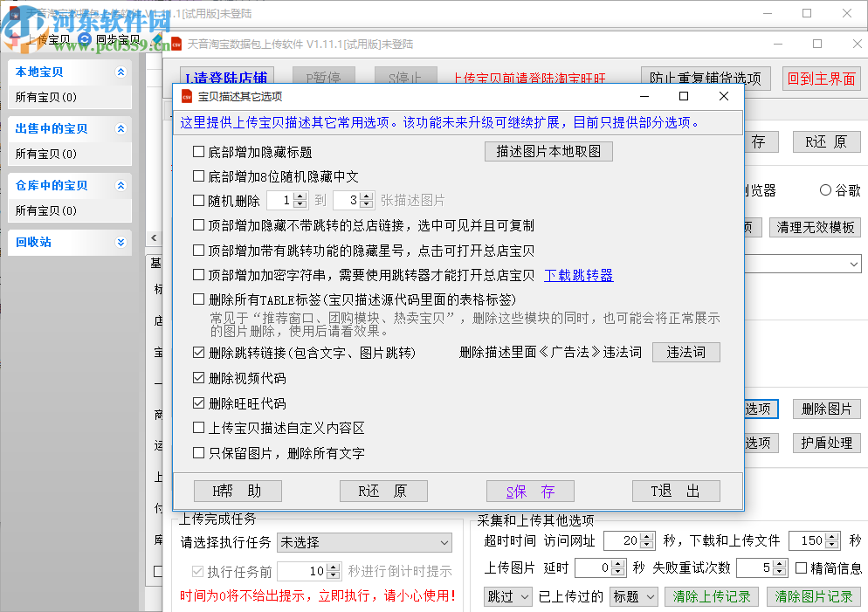Image resolution: width=868 pixels, height=612 pixels.
Task: Select 所有宝贝(0) under 仓库中的宝贝
Action: pos(46,210)
